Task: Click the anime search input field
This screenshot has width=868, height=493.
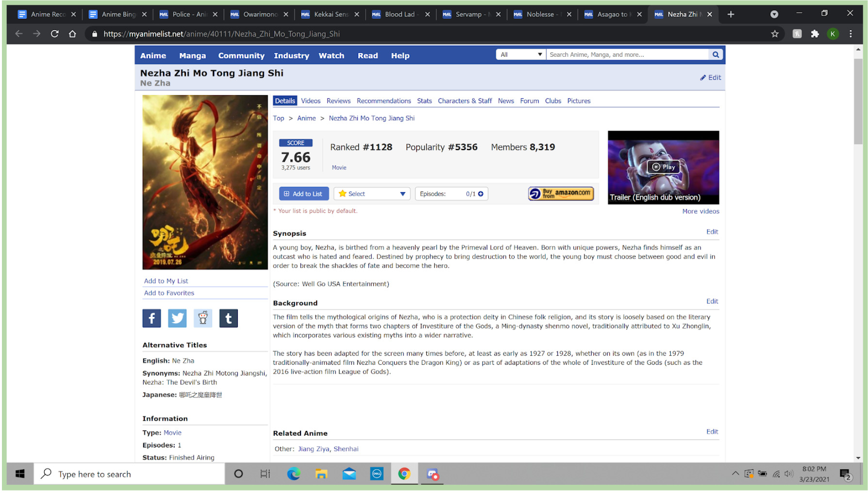Action: click(x=627, y=55)
